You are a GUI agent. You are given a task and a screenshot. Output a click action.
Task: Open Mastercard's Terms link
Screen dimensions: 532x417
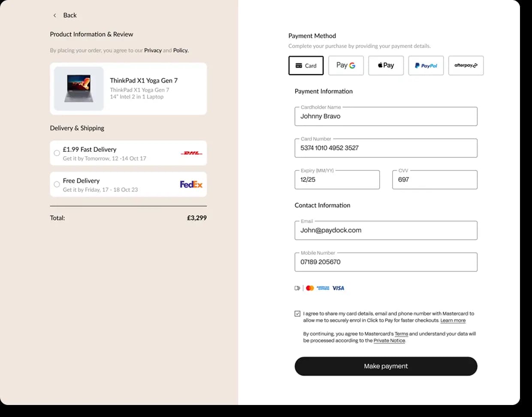401,334
